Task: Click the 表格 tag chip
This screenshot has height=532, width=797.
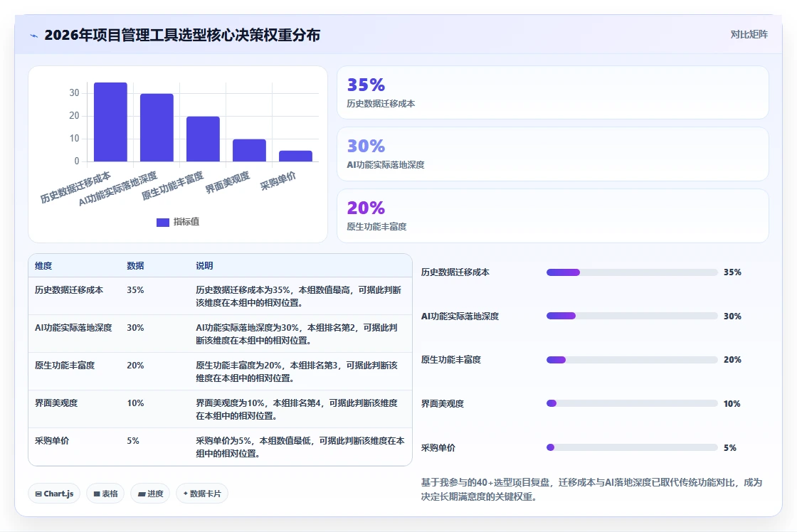Action: point(105,494)
